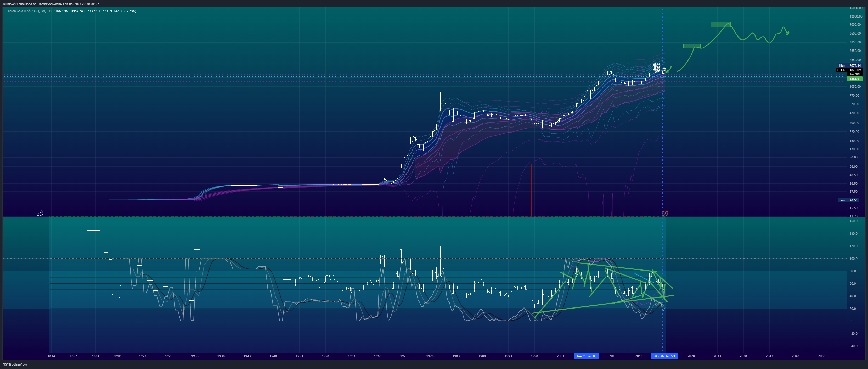Screen dimensions: 868x369
Task: Click the TradingView logo in the footer
Action: [x=15, y=364]
